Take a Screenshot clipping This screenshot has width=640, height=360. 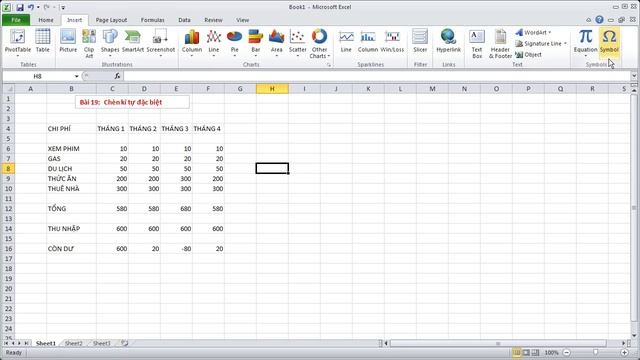point(160,42)
